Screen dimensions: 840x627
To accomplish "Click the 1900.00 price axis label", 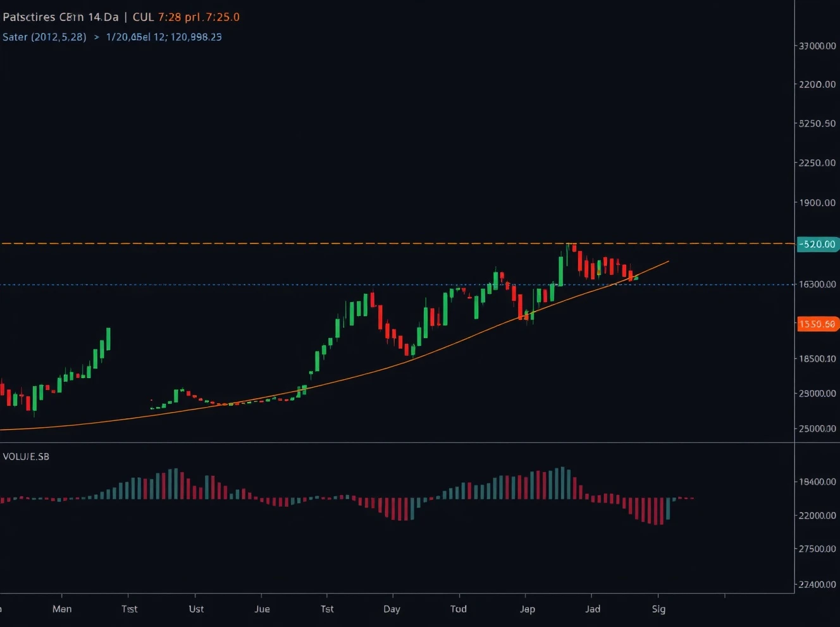I will (817, 202).
